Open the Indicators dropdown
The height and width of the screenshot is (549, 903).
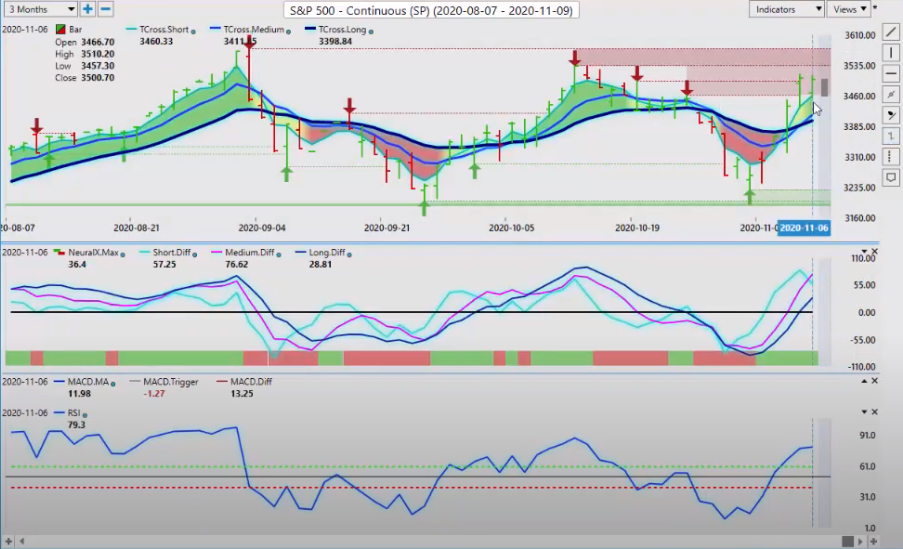coord(786,9)
